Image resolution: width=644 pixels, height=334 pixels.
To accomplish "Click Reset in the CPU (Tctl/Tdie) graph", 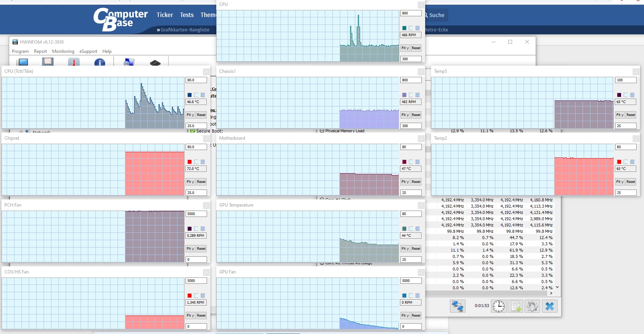I will tap(201, 115).
